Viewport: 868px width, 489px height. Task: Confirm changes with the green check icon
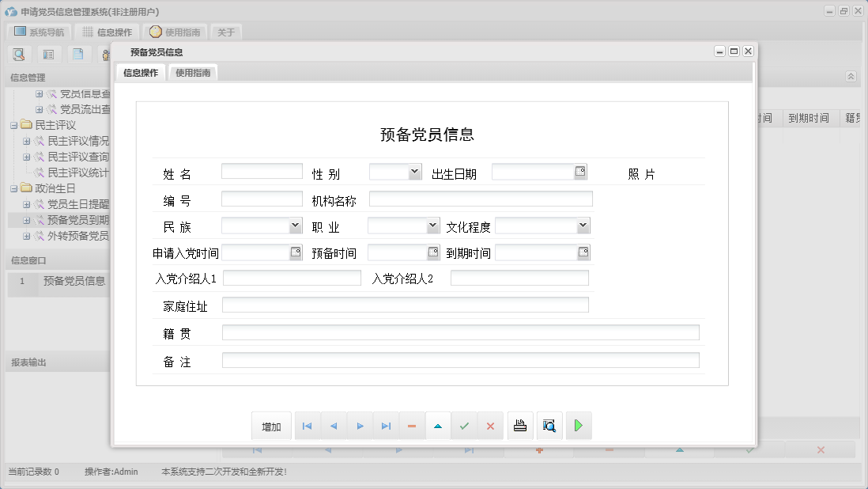click(464, 426)
